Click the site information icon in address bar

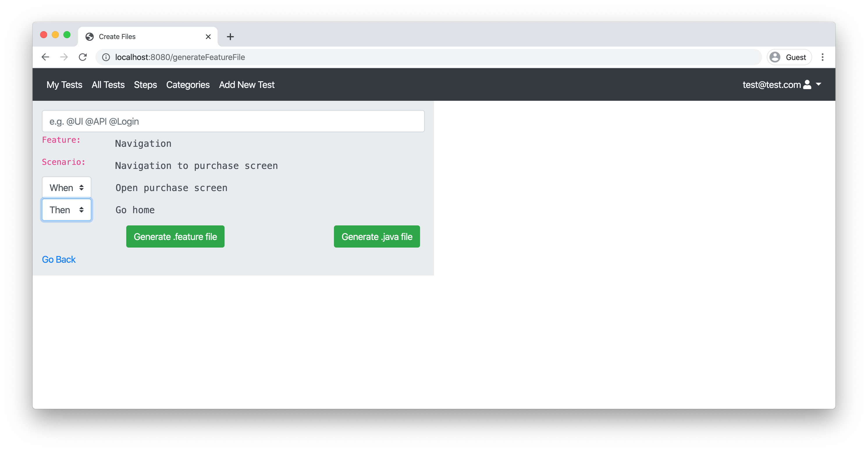click(106, 57)
